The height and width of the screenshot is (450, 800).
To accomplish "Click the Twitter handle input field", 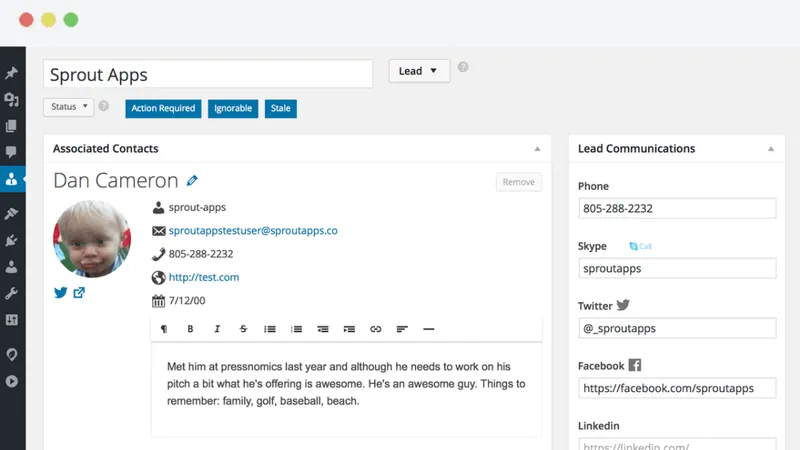I will [677, 328].
